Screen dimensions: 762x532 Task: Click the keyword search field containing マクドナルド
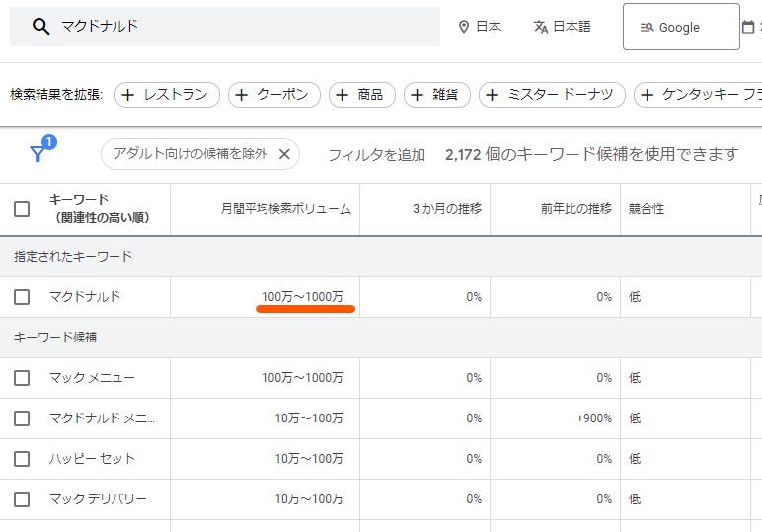pos(225,27)
